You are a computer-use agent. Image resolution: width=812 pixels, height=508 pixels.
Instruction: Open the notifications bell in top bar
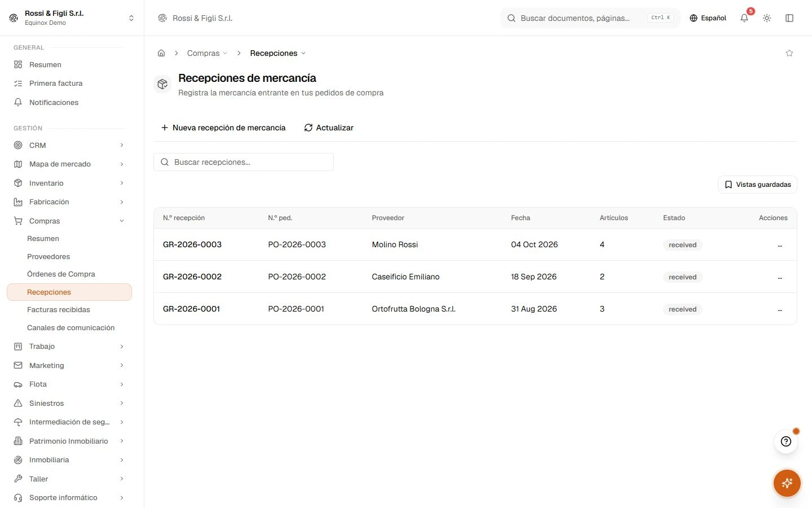744,18
